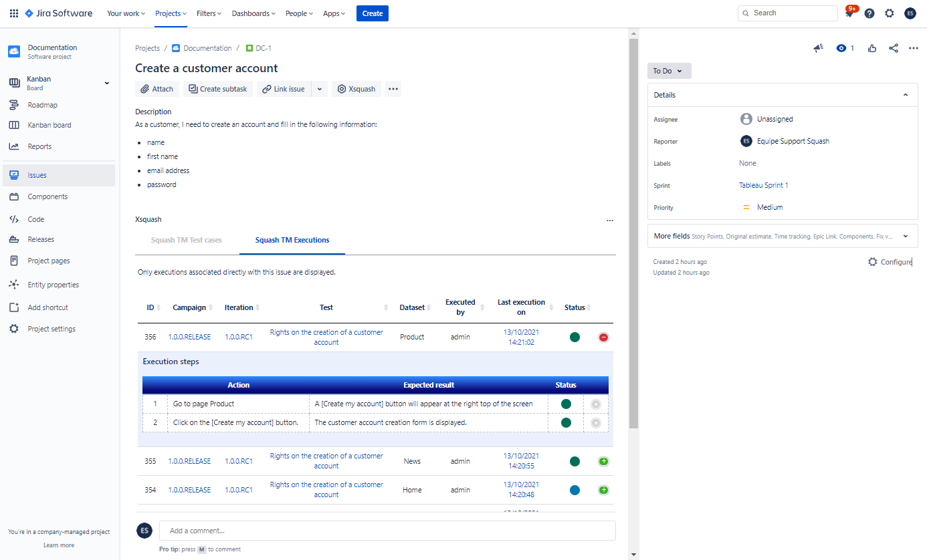Click the Configure link
Screen dimensions: 927x560
tap(890, 262)
